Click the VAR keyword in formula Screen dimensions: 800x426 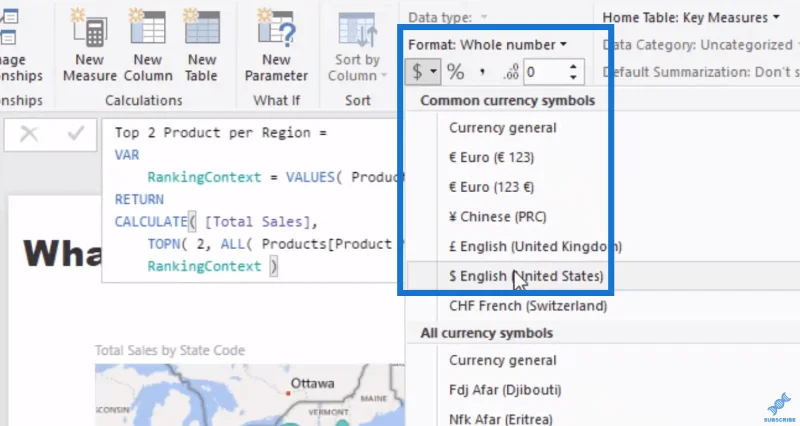pos(127,155)
